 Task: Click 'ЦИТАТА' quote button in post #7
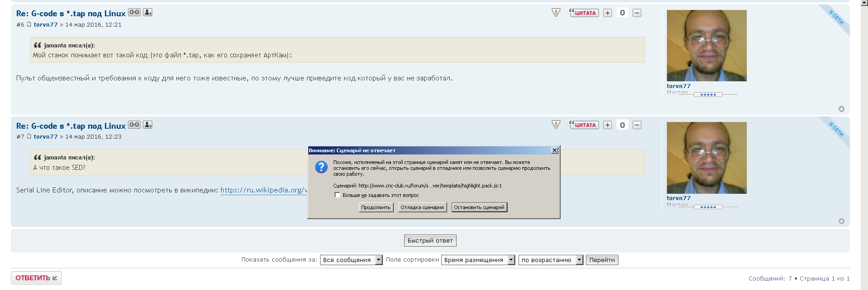click(584, 125)
